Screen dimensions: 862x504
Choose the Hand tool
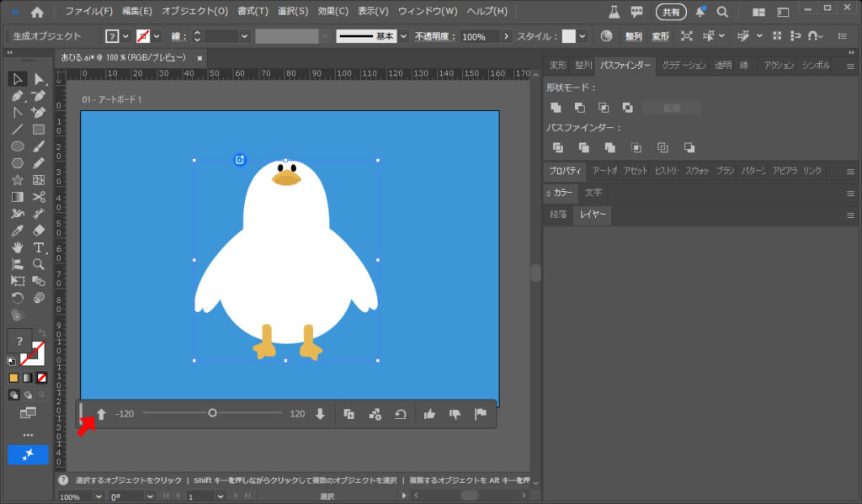click(17, 247)
